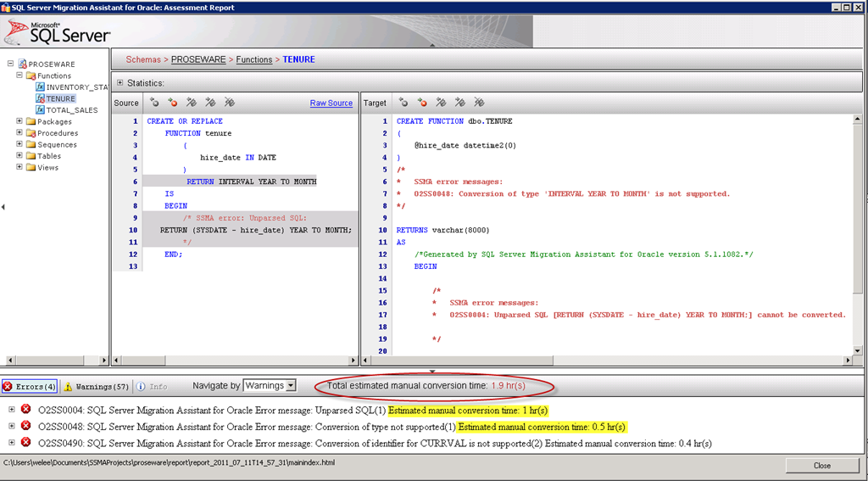This screenshot has width=868, height=481.
Task: Click the left-pointing splitter arrow beside the tree panel
Action: 3,207
